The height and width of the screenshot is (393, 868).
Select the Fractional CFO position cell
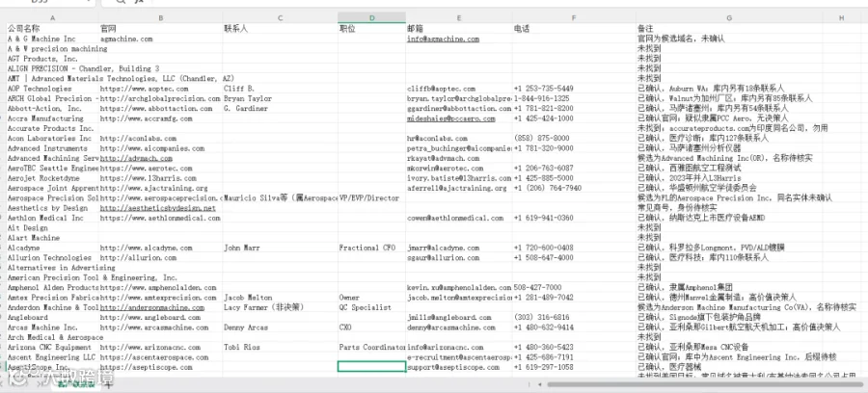372,248
